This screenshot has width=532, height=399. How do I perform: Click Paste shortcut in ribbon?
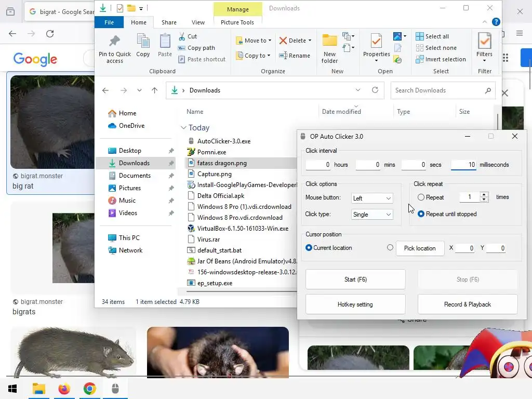(x=202, y=59)
